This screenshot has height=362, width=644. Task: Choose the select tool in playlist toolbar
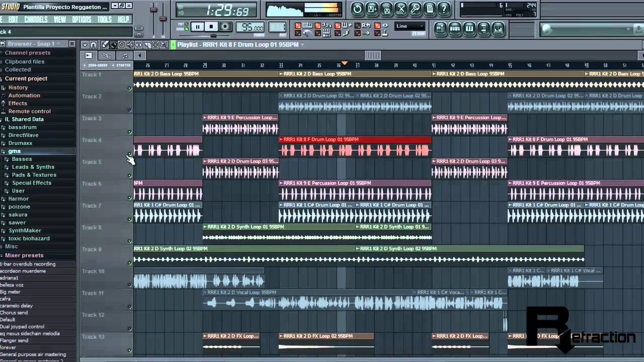click(x=155, y=45)
